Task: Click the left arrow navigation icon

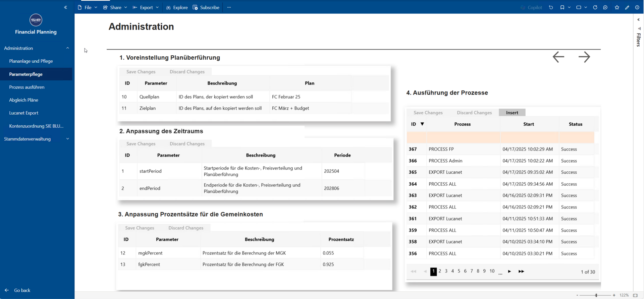Action: 558,57
